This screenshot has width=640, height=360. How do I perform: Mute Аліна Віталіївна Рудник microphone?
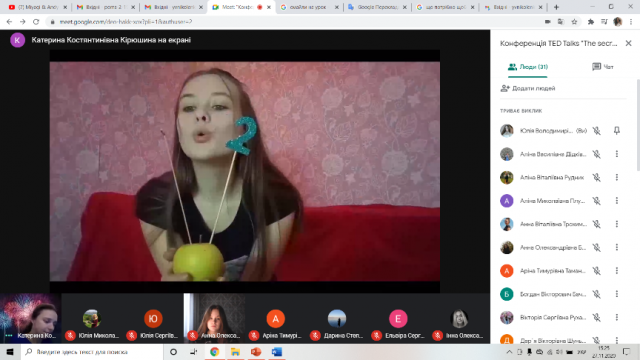597,177
